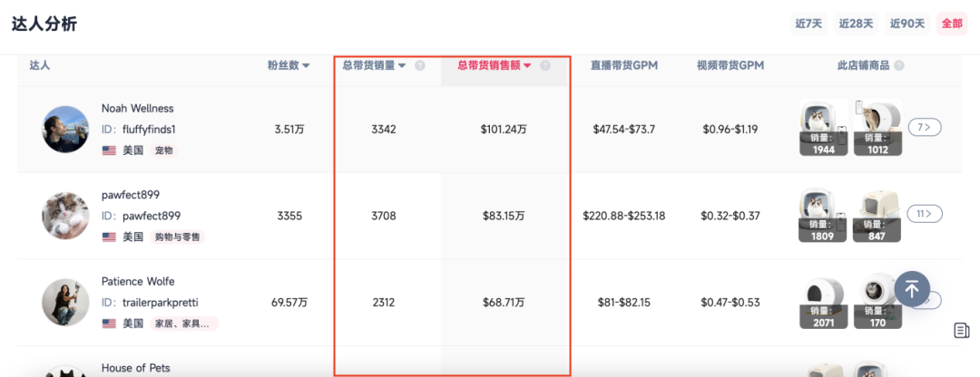Click the help icon beside 总带货销售额
The image size is (980, 377).
click(x=545, y=66)
